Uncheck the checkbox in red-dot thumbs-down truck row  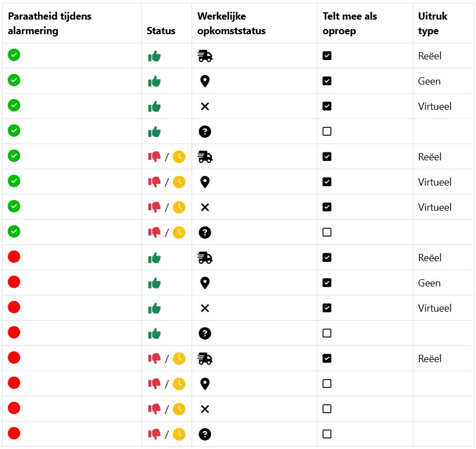coord(327,359)
